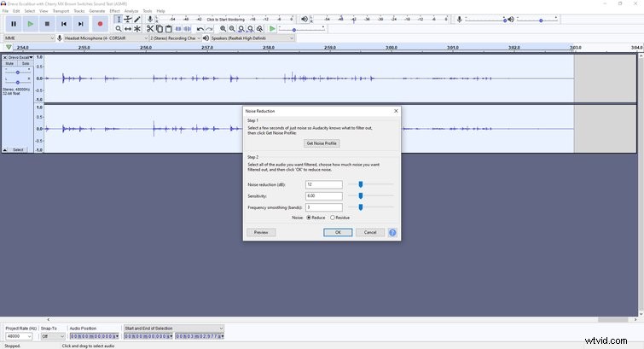Click Cancel in the Noise Reduction dialog
Viewport: 644px width, 349px height.
[x=370, y=232]
